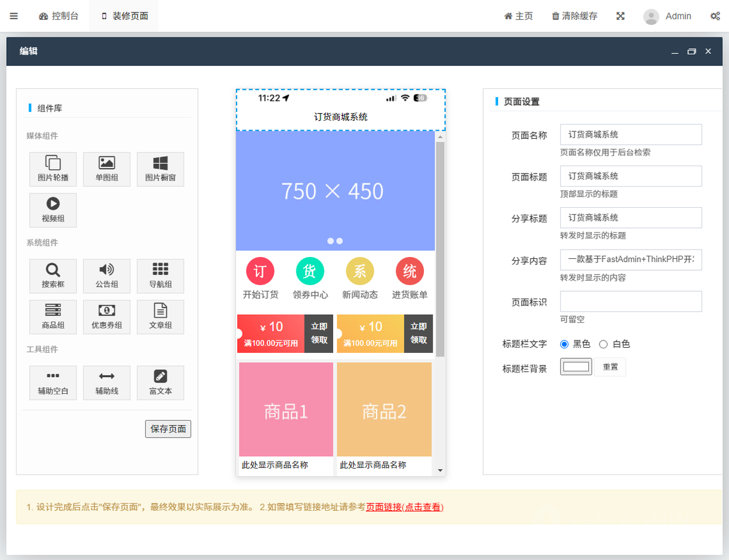This screenshot has height=560, width=729.
Task: Toggle the hamburger sidebar menu
Action: (14, 16)
